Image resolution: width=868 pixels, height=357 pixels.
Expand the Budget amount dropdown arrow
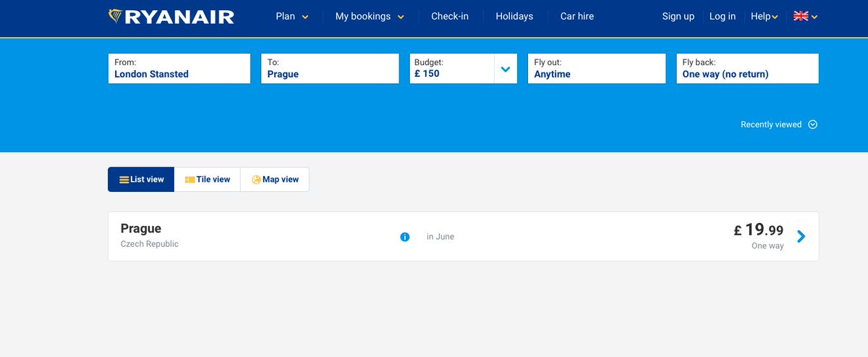pyautogui.click(x=506, y=69)
